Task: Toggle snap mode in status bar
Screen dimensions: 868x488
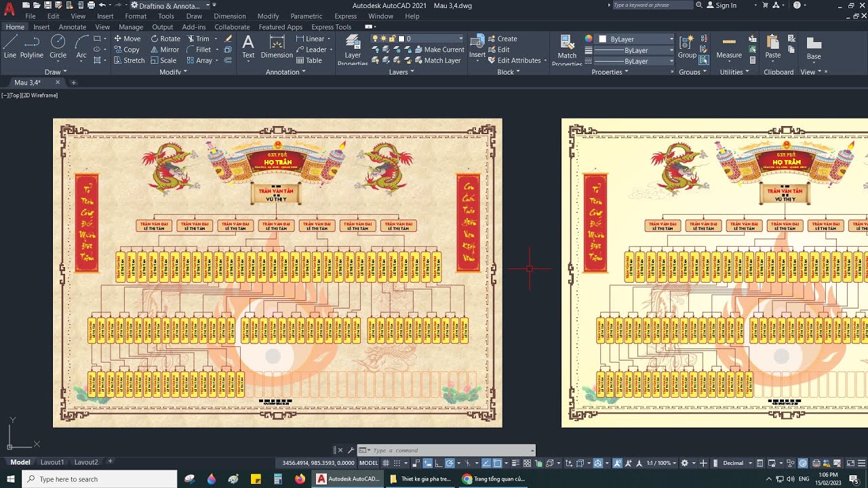Action: pos(397,463)
